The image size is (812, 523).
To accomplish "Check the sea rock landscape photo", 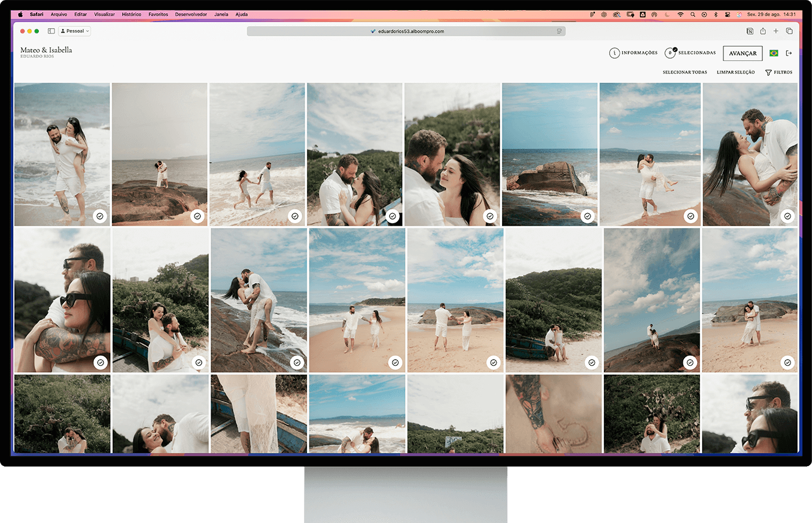I will (587, 216).
